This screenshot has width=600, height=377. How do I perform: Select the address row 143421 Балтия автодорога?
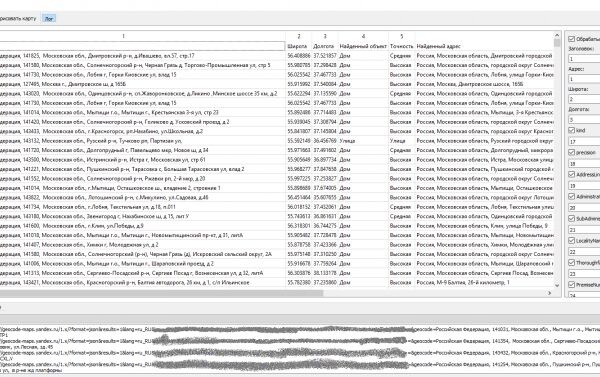pyautogui.click(x=142, y=282)
